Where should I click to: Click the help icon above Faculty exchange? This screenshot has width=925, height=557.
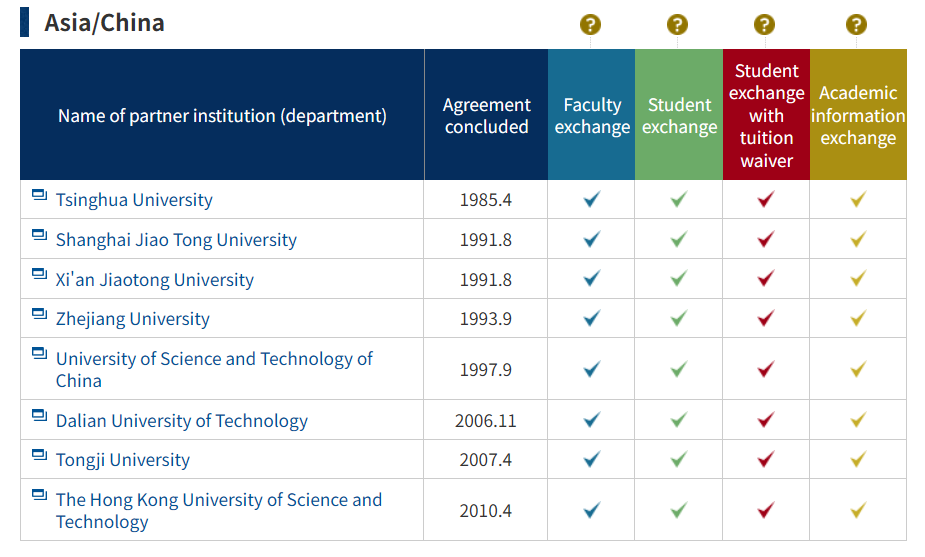click(x=590, y=25)
